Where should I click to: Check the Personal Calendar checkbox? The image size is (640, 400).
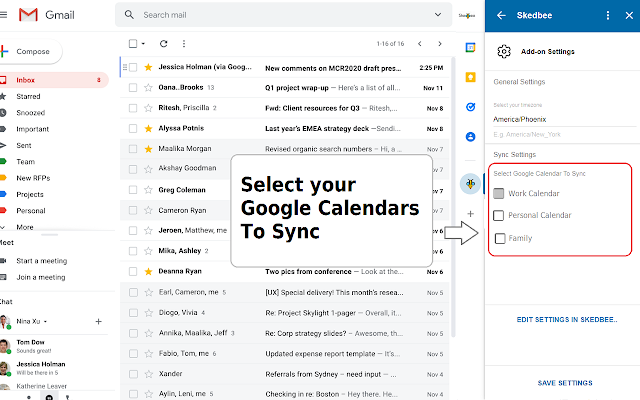[498, 215]
